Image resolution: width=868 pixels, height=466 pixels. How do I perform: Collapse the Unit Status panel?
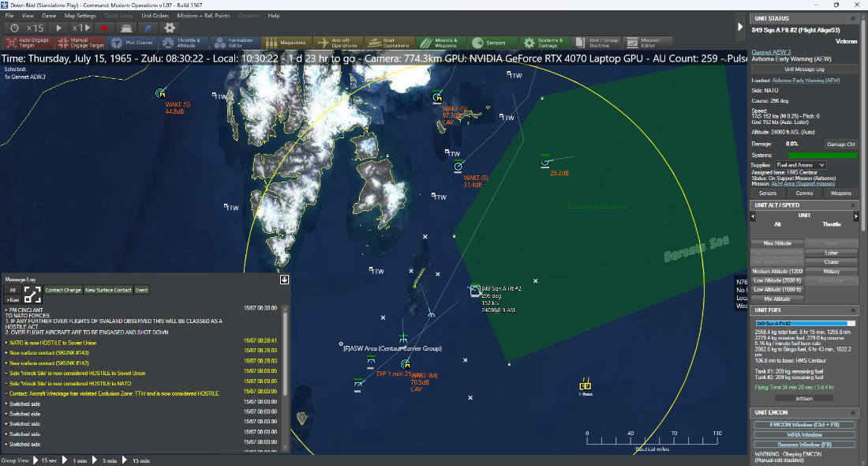click(853, 18)
